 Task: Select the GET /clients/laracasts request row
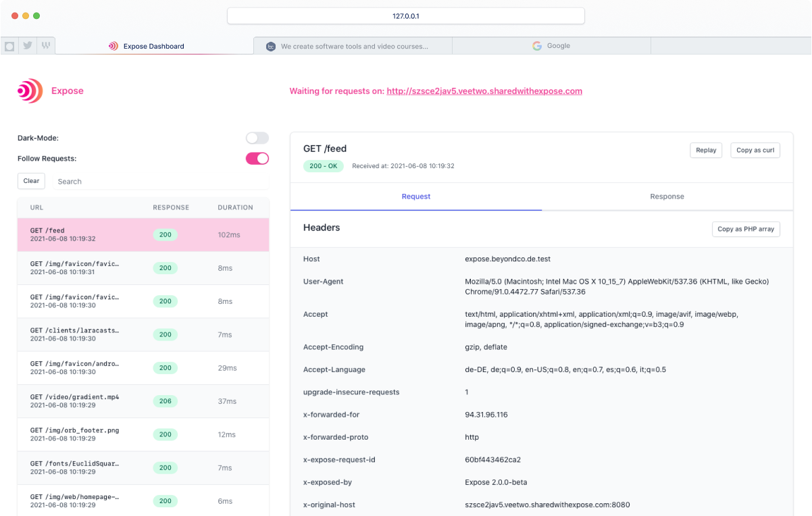tap(143, 334)
